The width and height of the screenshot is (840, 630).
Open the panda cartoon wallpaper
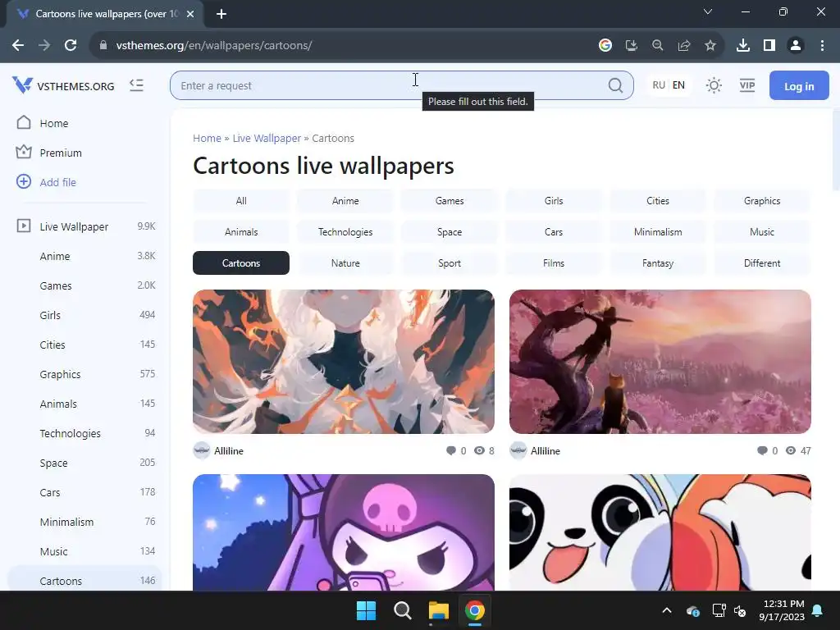pos(660,532)
